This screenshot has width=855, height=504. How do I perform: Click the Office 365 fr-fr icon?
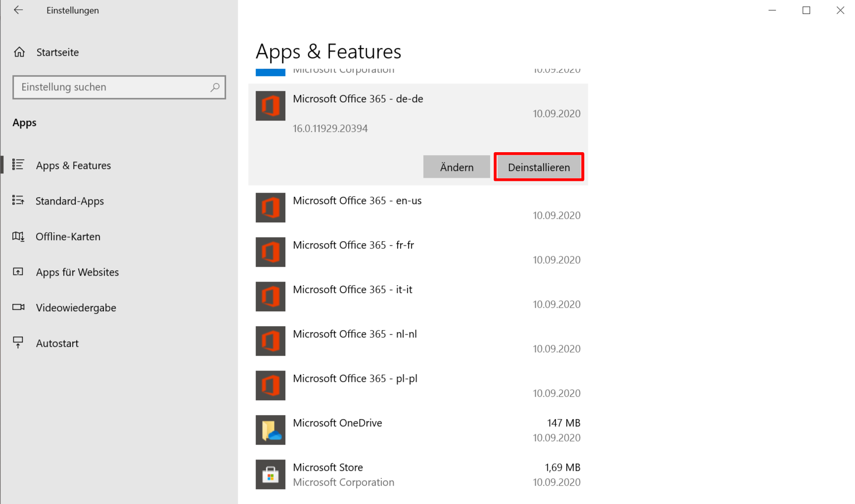point(270,252)
